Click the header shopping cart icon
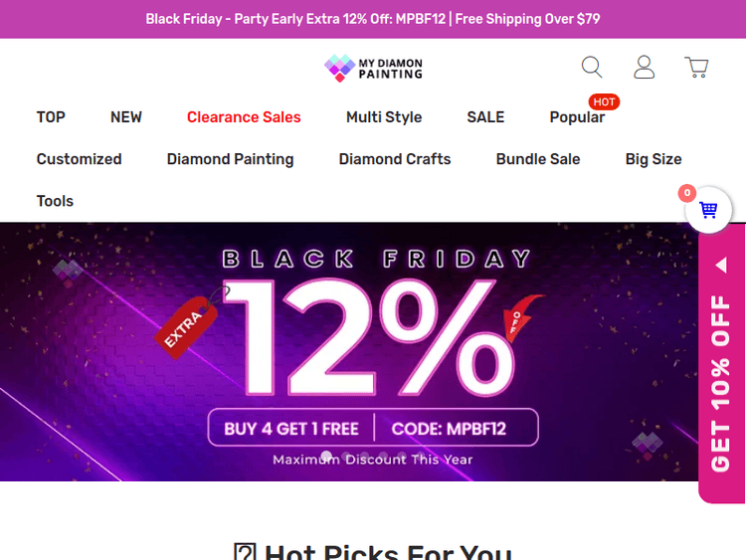 696,68
